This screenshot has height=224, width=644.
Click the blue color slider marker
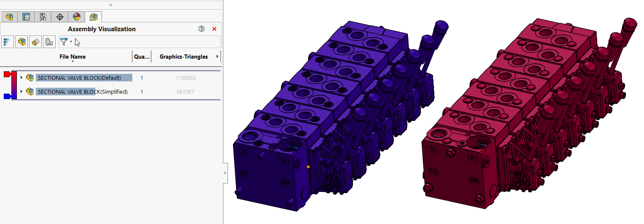(x=7, y=97)
